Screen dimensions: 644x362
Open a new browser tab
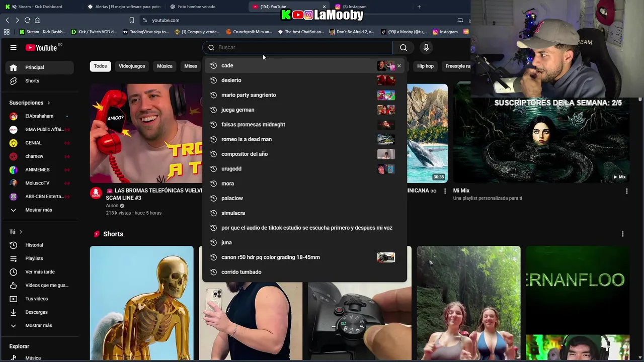(x=419, y=7)
